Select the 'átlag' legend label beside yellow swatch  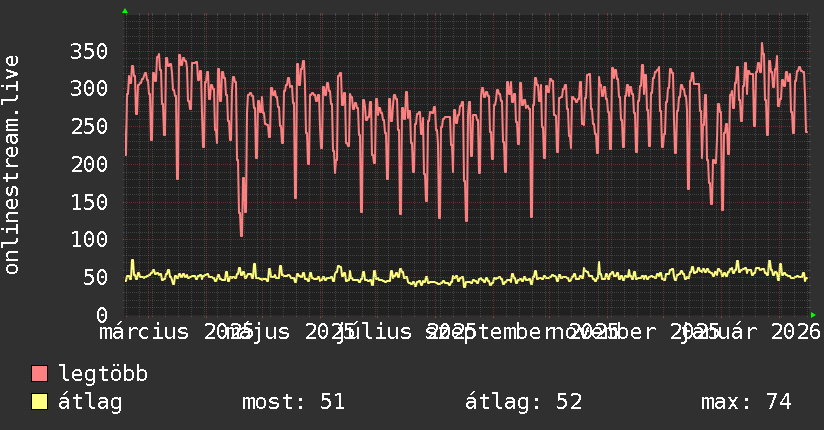[90, 402]
